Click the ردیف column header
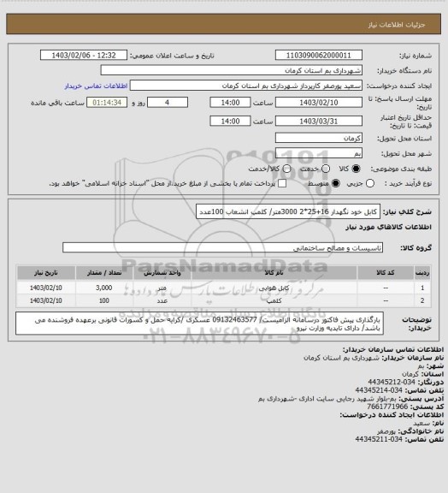The image size is (448, 493). [x=422, y=272]
